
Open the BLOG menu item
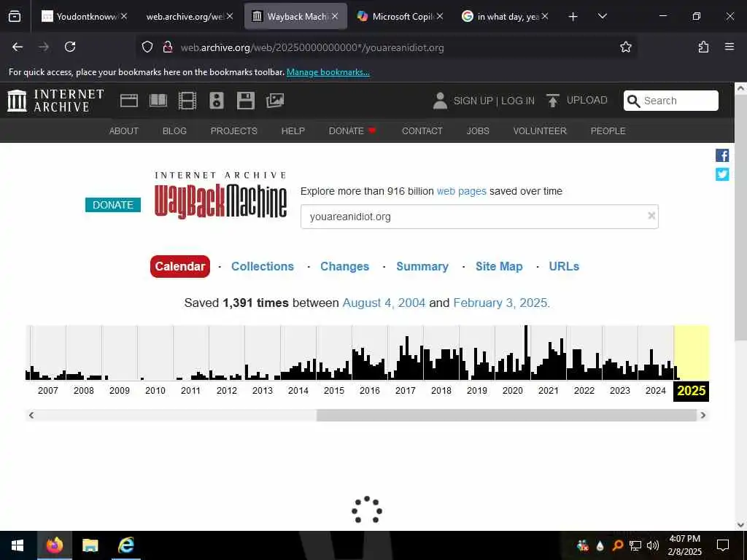tap(174, 131)
